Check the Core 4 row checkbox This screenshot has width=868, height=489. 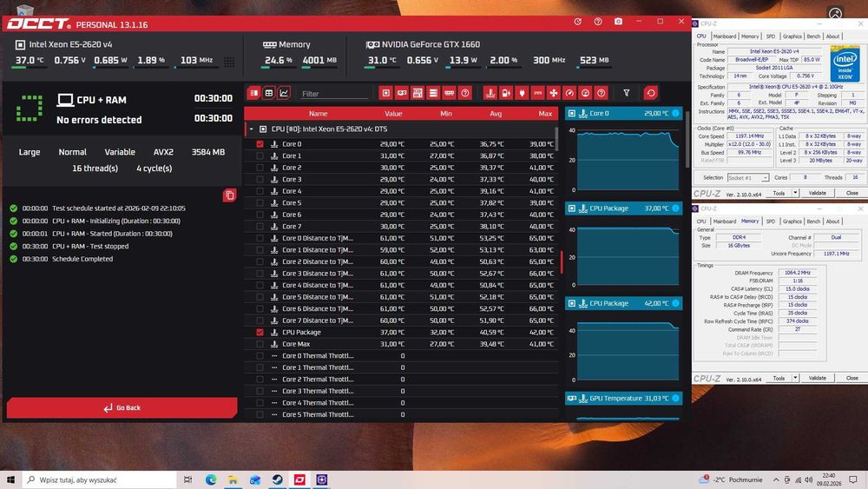[x=260, y=191]
